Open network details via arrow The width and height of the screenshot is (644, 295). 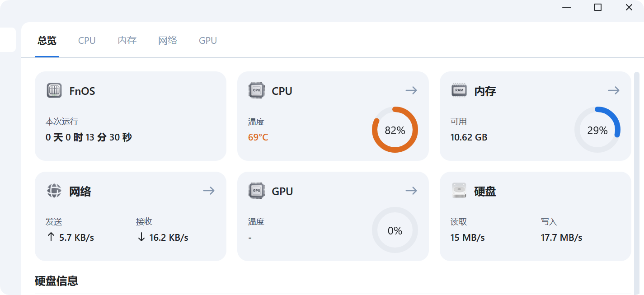click(209, 191)
